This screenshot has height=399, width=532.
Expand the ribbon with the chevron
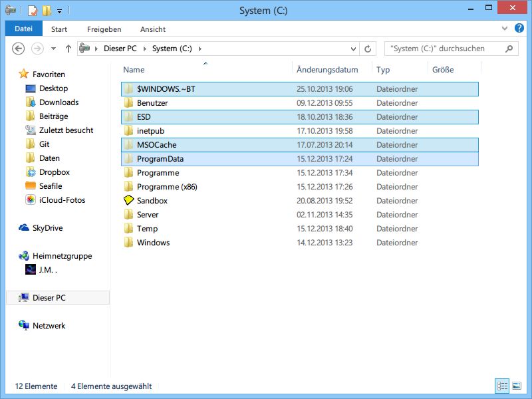click(x=505, y=29)
